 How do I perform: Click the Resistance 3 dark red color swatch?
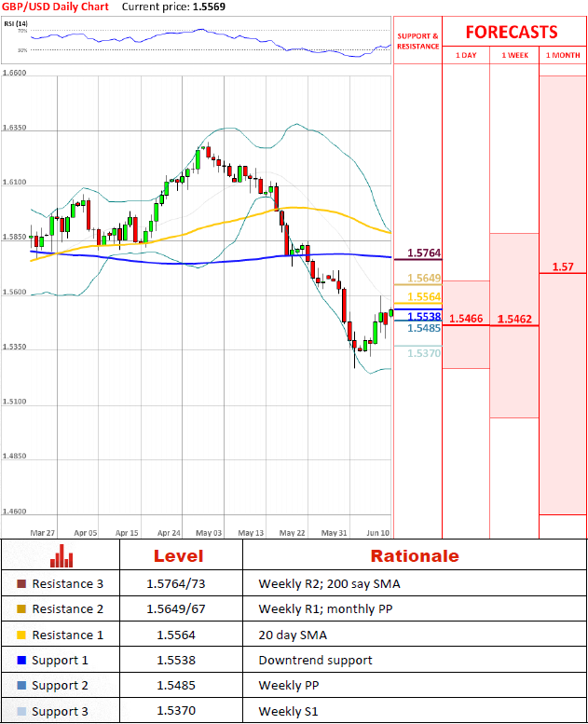coord(21,583)
